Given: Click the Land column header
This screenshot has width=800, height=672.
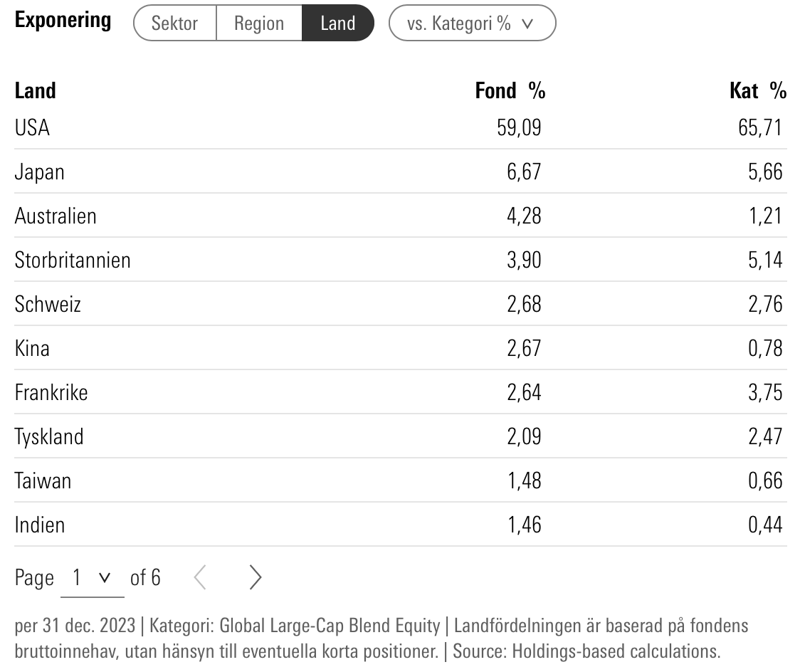Looking at the screenshot, I should 36,91.
